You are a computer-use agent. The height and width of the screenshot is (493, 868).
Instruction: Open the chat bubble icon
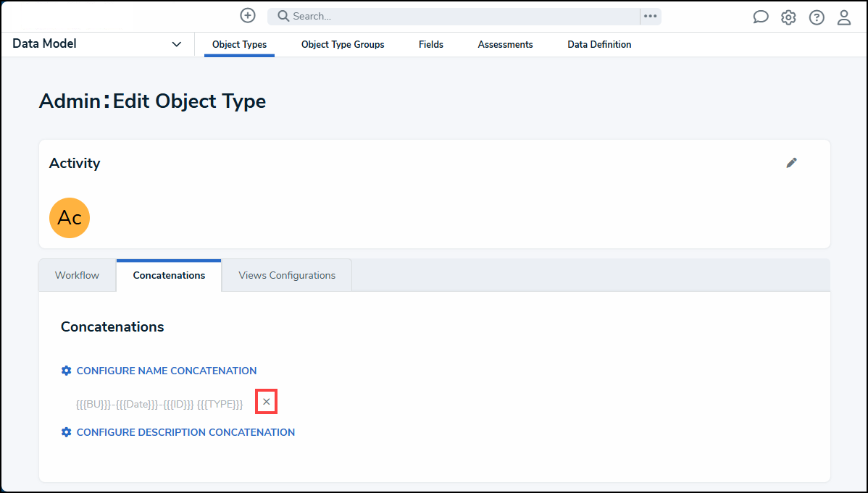[x=760, y=17]
